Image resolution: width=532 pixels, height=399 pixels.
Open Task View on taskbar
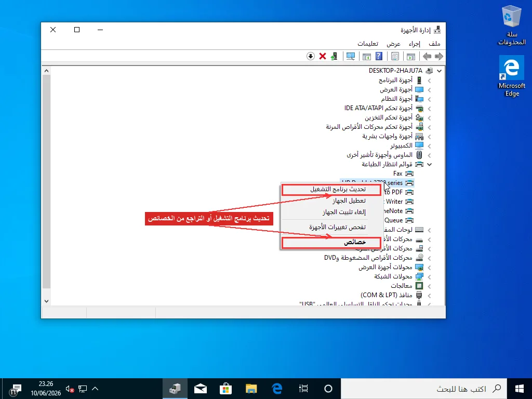click(x=303, y=389)
